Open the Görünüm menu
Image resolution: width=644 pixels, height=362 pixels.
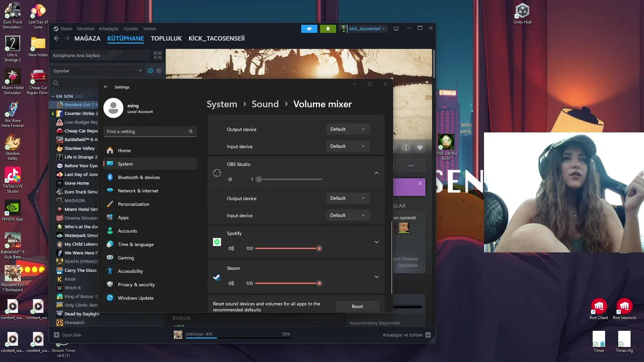tap(86, 29)
